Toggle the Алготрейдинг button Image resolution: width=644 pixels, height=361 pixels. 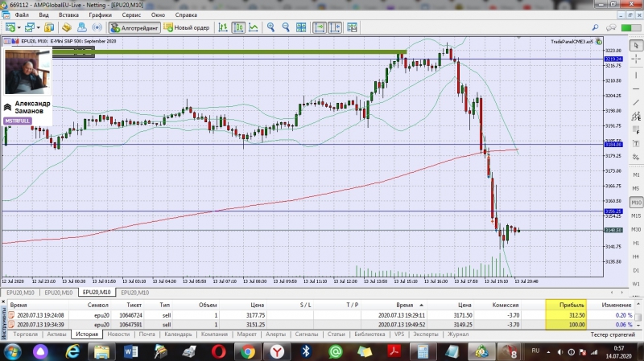click(134, 28)
